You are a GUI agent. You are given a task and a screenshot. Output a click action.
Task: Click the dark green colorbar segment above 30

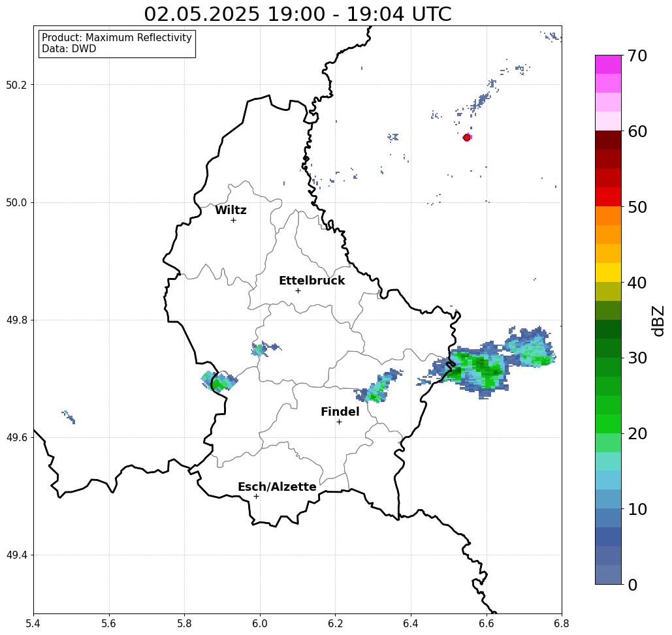click(x=608, y=348)
